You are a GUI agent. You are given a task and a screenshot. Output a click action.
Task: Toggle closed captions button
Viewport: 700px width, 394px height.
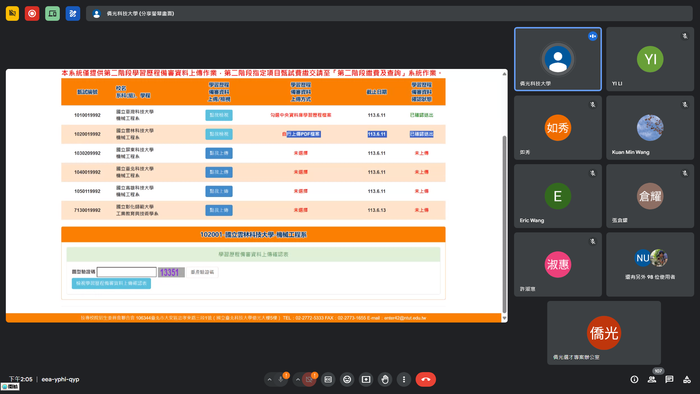[x=328, y=379]
